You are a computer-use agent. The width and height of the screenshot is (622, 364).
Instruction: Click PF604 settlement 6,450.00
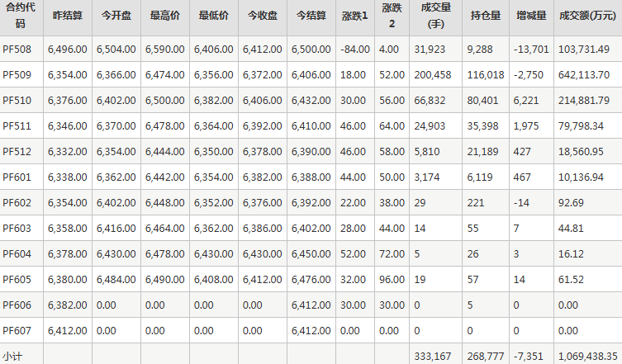(x=311, y=253)
